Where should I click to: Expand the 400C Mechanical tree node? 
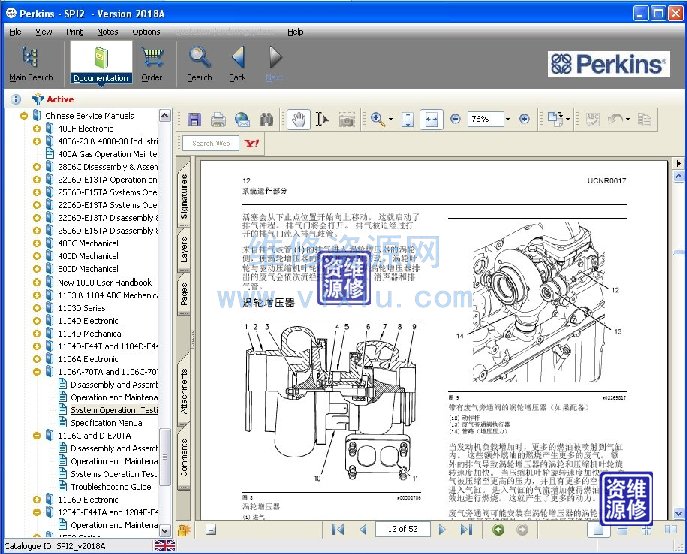click(37, 244)
